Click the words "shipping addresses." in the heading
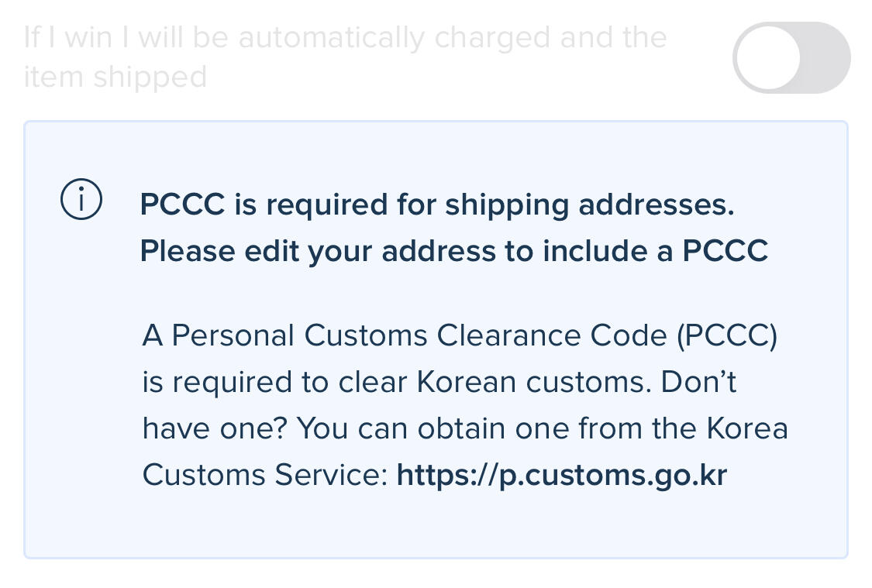 pos(589,205)
